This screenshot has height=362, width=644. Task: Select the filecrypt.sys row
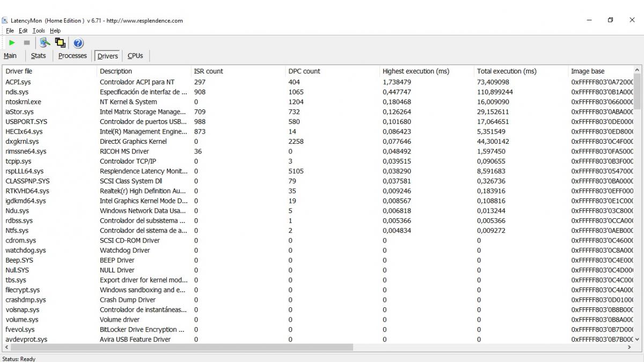318,290
